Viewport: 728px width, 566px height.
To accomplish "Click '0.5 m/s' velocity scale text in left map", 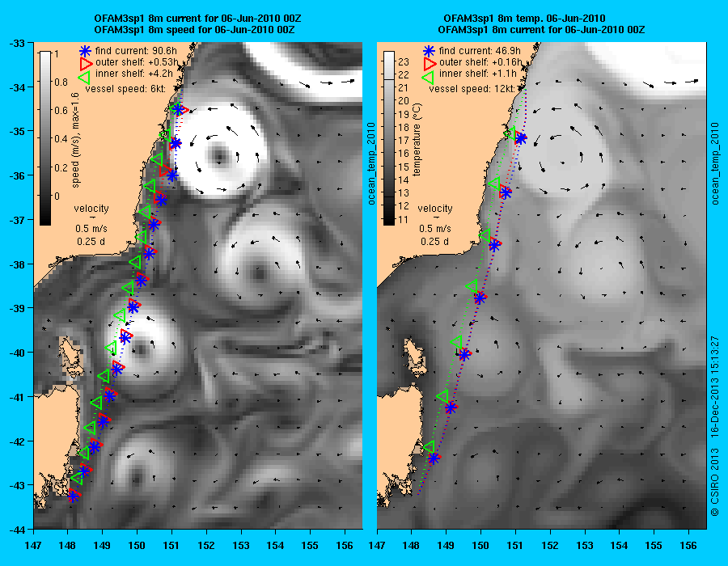I will (91, 229).
